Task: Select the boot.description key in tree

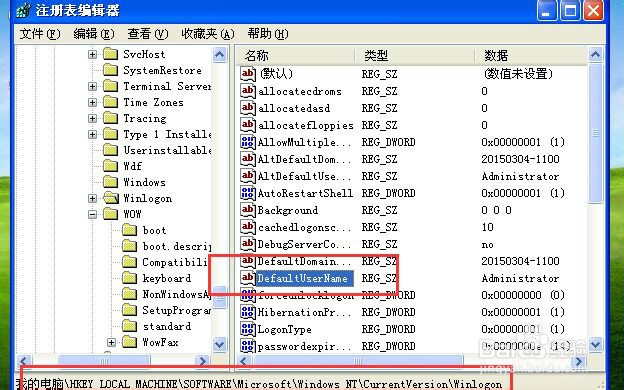Action: tap(176, 246)
